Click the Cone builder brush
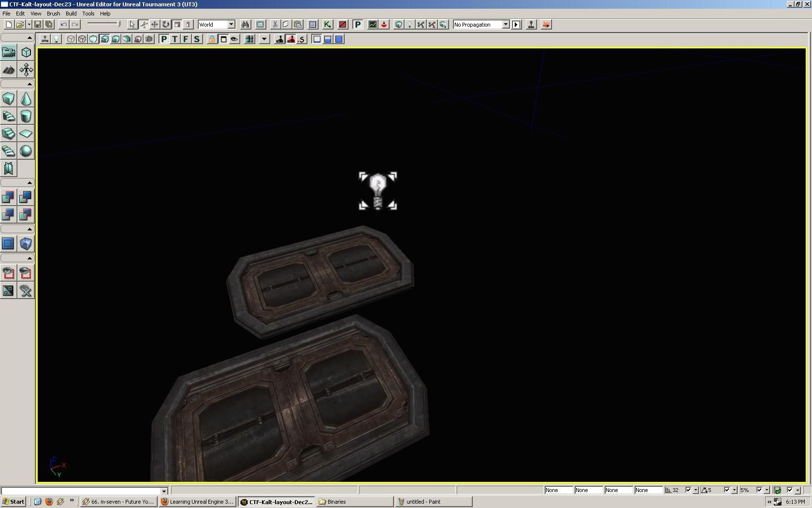The height and width of the screenshot is (508, 812). pyautogui.click(x=26, y=99)
